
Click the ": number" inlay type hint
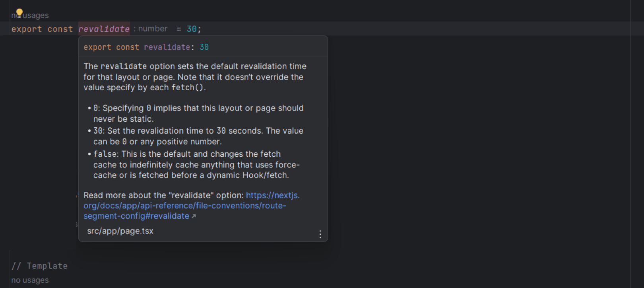(151, 29)
